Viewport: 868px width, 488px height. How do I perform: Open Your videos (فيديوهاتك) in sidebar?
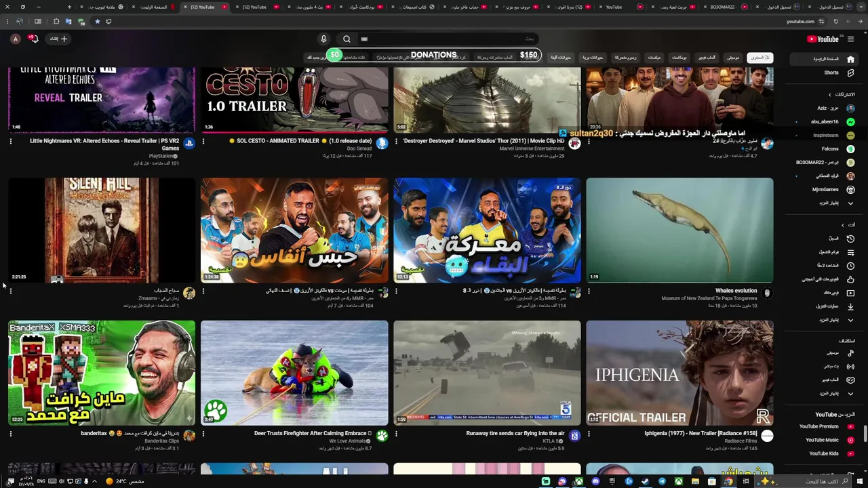(824, 293)
